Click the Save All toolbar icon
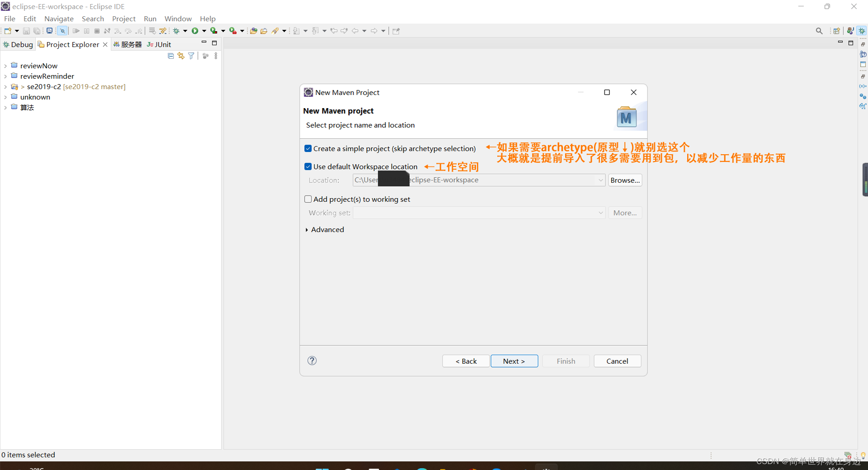 (37, 30)
